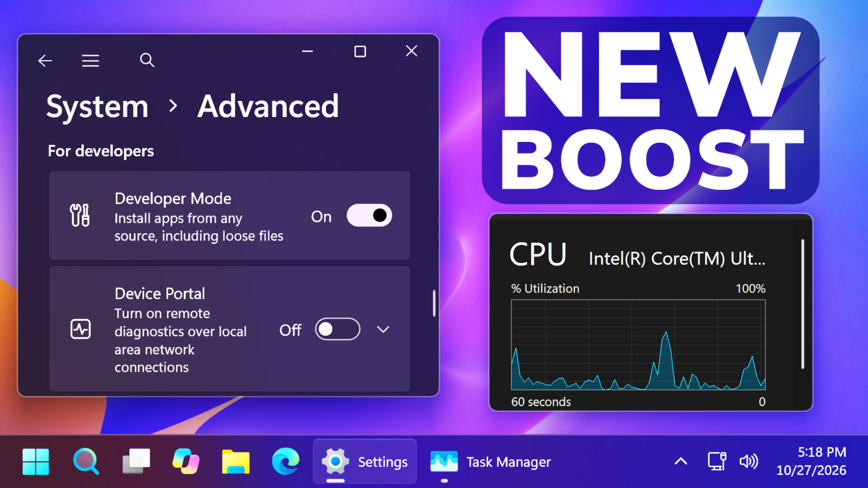
Task: Switch to the Settings taskbar button
Action: [x=365, y=461]
